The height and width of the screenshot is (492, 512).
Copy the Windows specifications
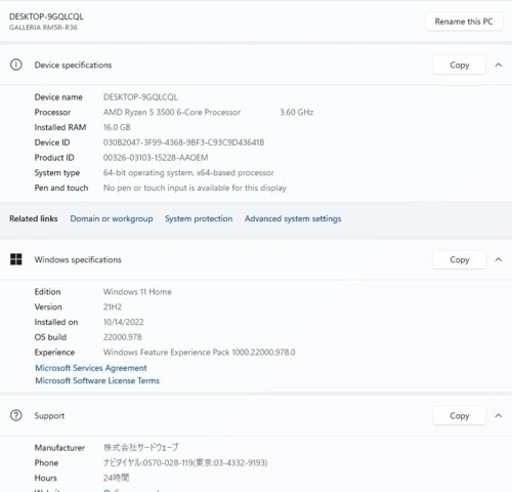[459, 260]
